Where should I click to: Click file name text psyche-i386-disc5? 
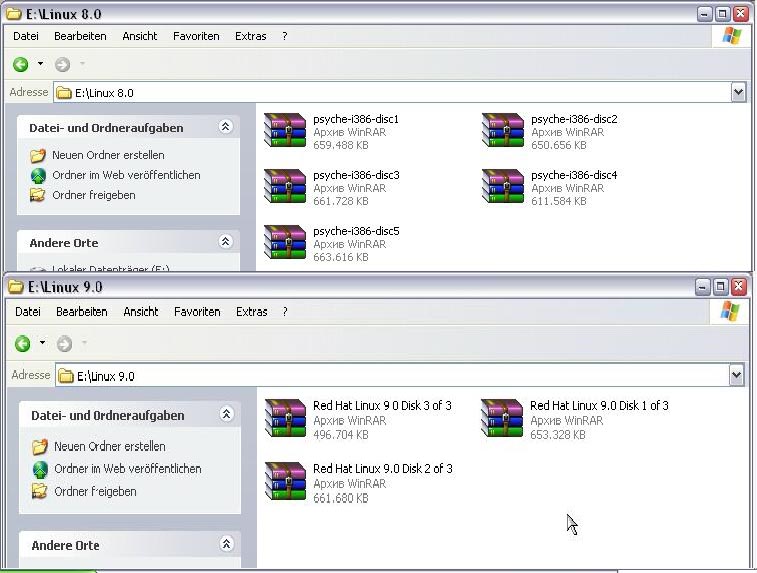click(x=356, y=231)
